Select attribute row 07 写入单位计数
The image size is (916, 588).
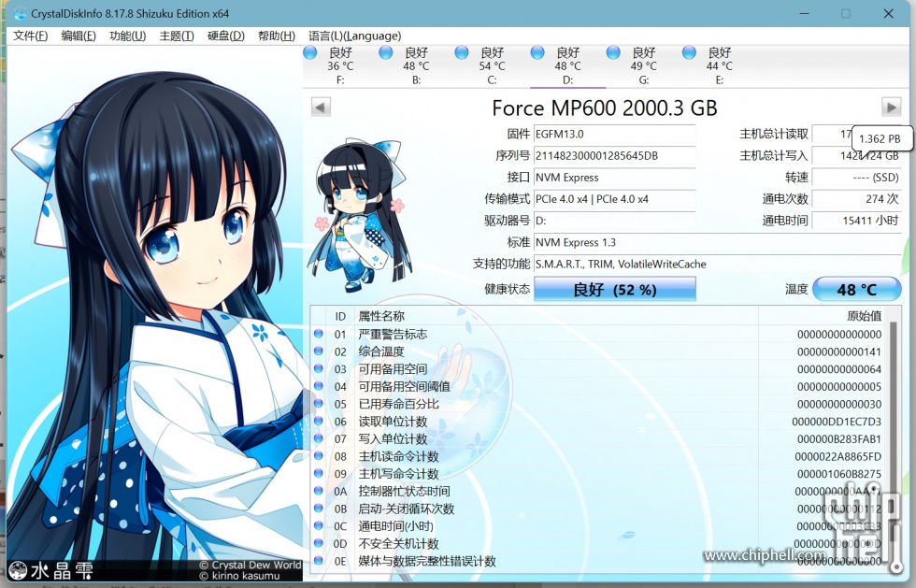[x=599, y=439]
